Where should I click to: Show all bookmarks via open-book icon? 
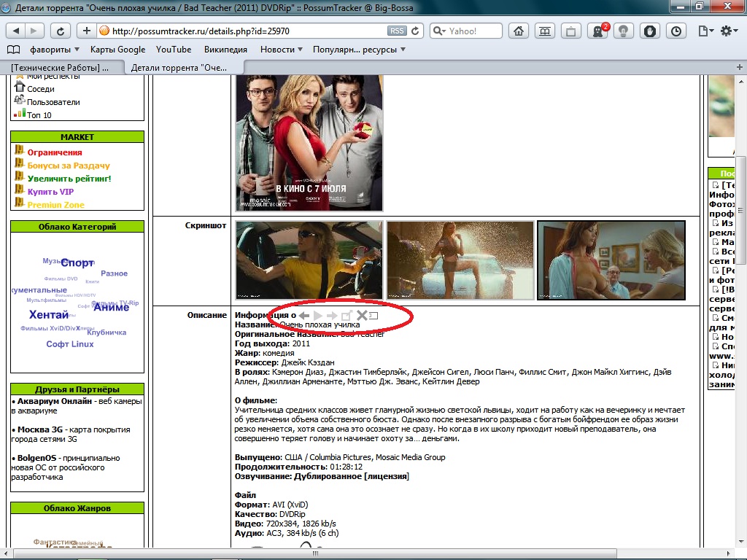[13, 50]
